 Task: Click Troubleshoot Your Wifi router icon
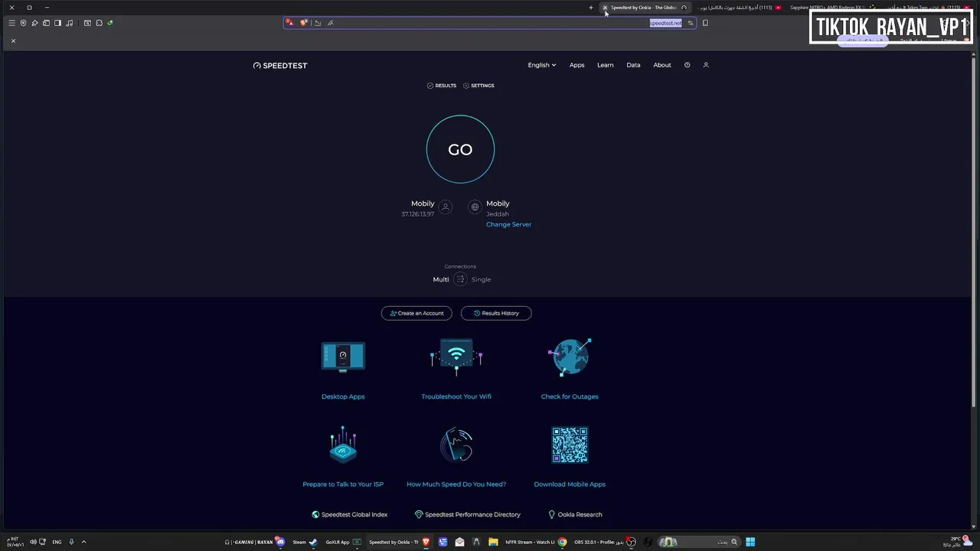(456, 357)
